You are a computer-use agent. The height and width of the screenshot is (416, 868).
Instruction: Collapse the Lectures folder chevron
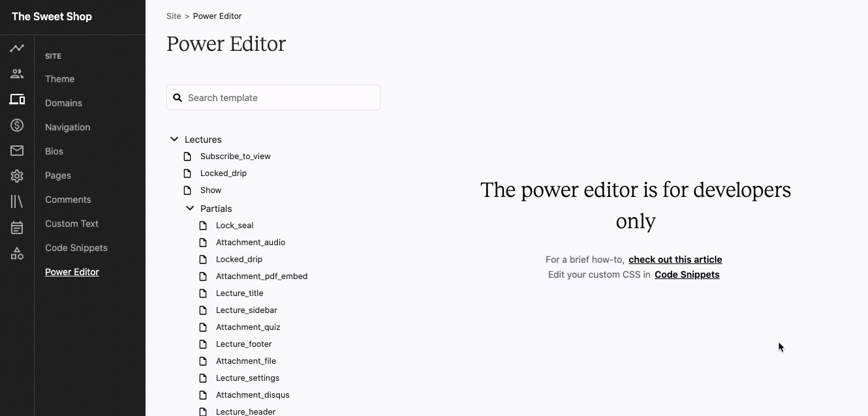tap(174, 139)
